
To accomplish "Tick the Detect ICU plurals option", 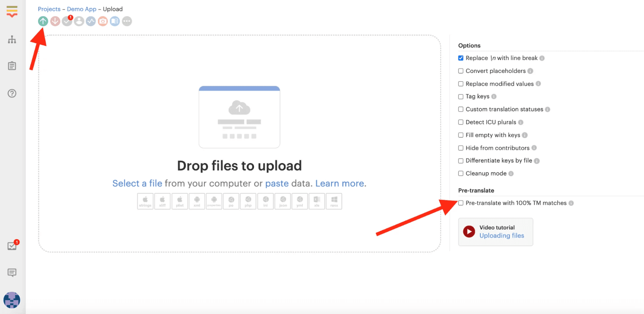I will click(x=461, y=122).
